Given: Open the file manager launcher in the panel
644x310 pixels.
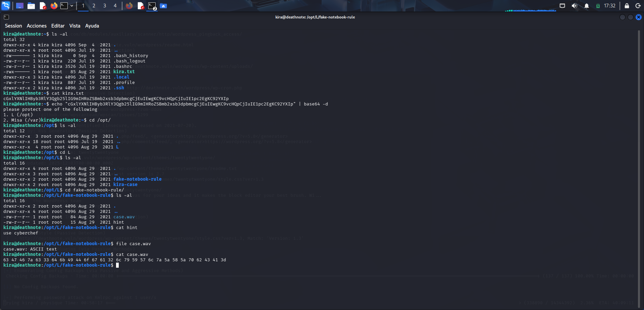Looking at the screenshot, I should click(x=31, y=6).
